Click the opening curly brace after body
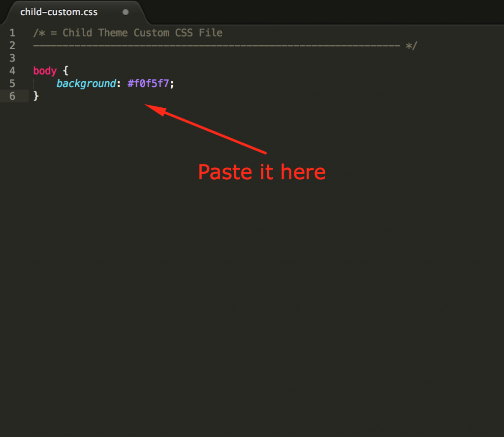504x437 pixels. pos(65,71)
